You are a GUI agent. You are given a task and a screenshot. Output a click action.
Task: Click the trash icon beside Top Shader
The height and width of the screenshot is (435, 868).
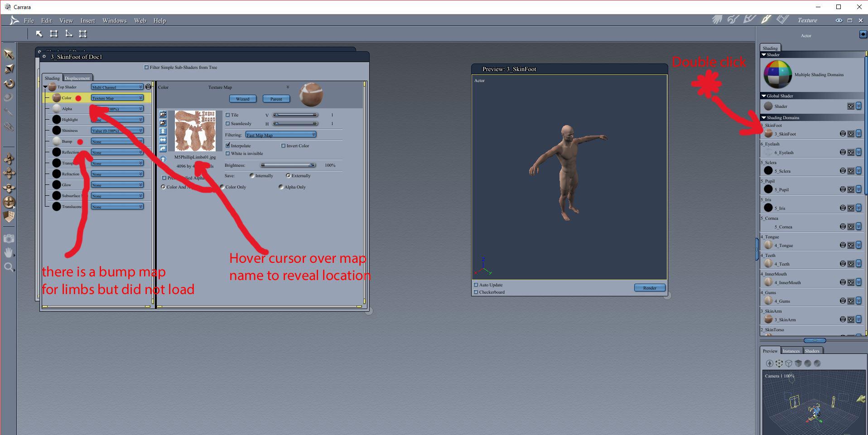point(148,87)
